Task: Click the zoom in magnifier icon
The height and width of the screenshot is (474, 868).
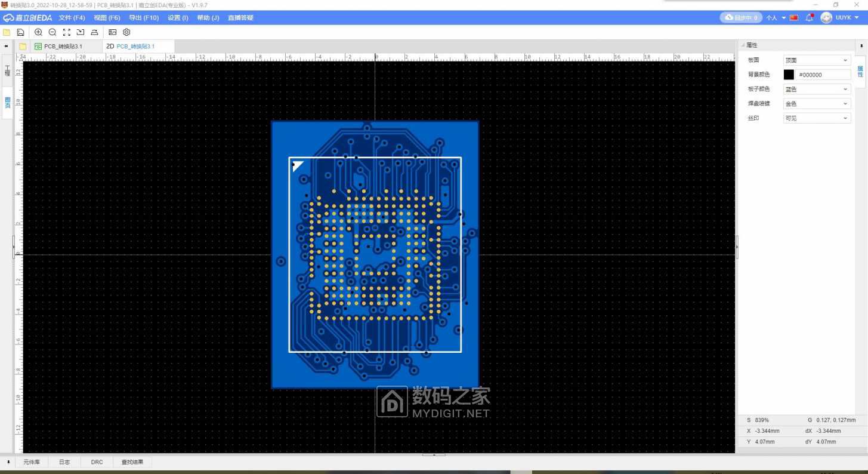Action: pyautogui.click(x=39, y=32)
